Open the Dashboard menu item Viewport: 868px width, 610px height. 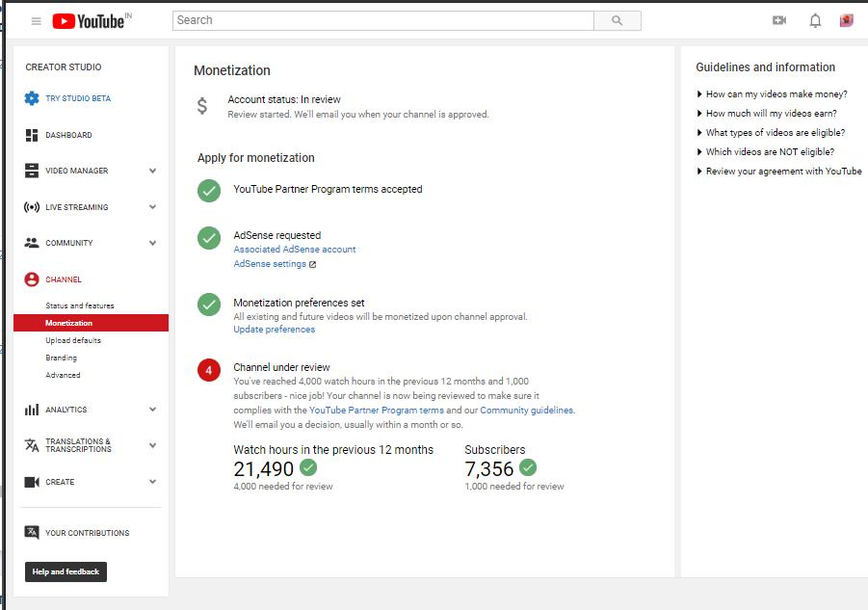pyautogui.click(x=68, y=135)
